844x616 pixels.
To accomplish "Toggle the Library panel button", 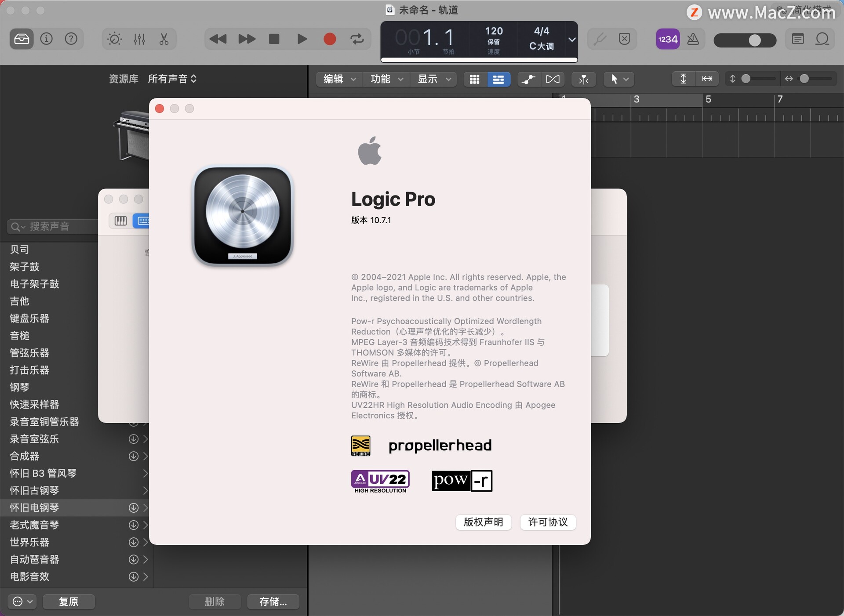I will [22, 39].
